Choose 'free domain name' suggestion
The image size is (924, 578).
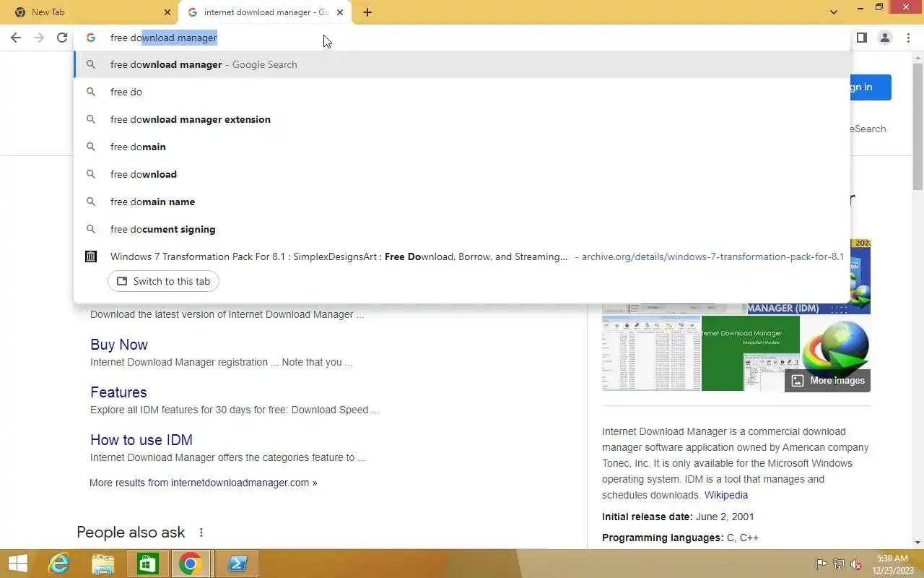point(462,202)
